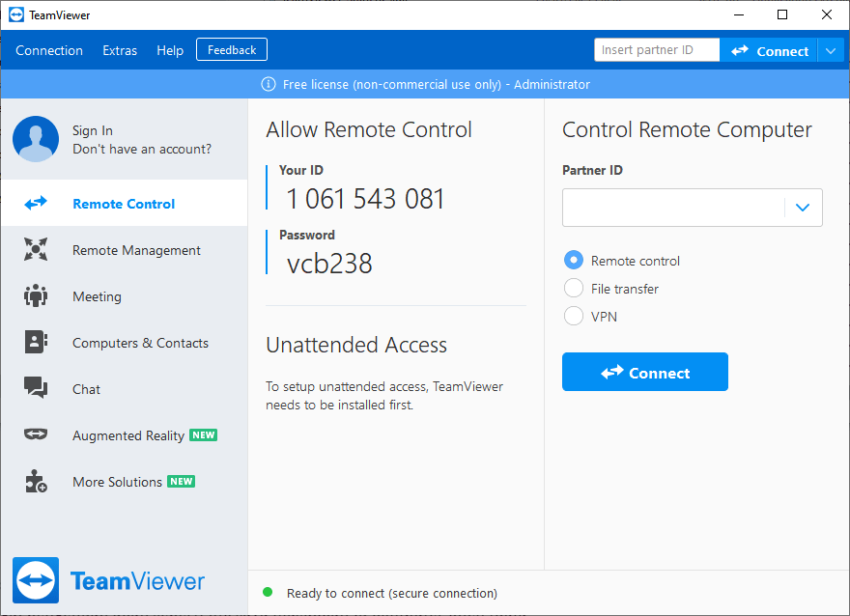This screenshot has height=616, width=850.
Task: Click the Augmented Reality goggles icon
Action: point(36,434)
